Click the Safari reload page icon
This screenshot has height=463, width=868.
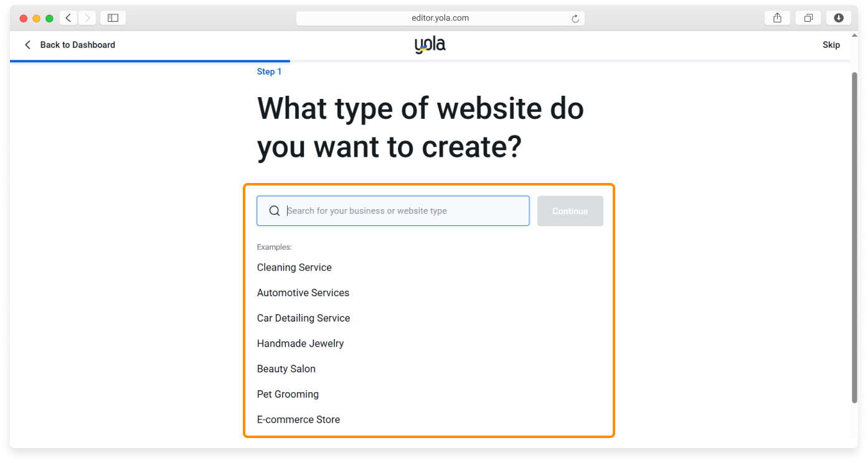(575, 19)
